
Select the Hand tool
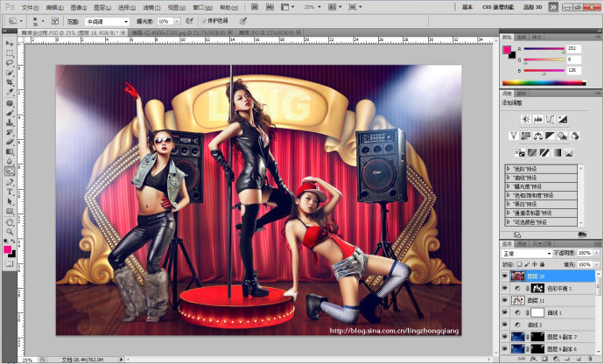10,222
